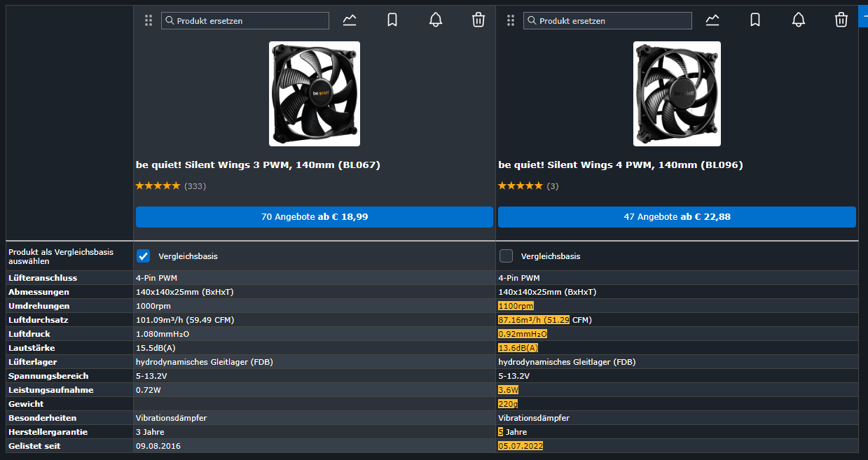Click star rating of Silent Wings 4
Image resolution: width=868 pixels, height=460 pixels.
click(520, 186)
